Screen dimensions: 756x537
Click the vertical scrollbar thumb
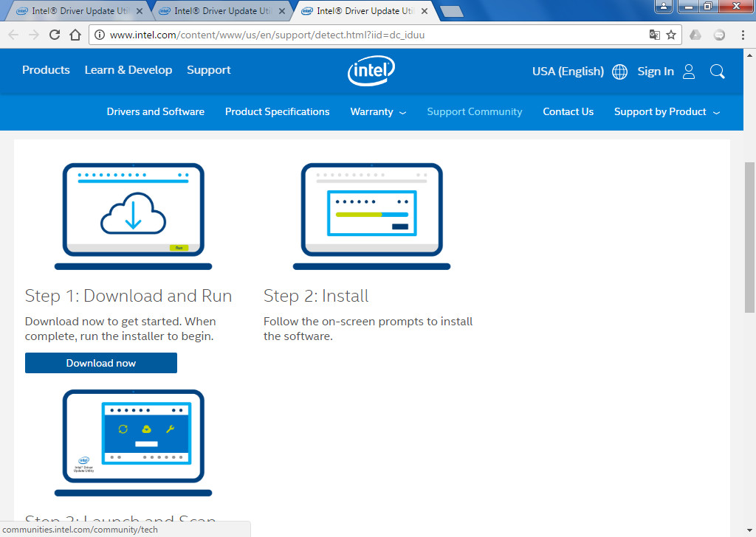tap(749, 238)
